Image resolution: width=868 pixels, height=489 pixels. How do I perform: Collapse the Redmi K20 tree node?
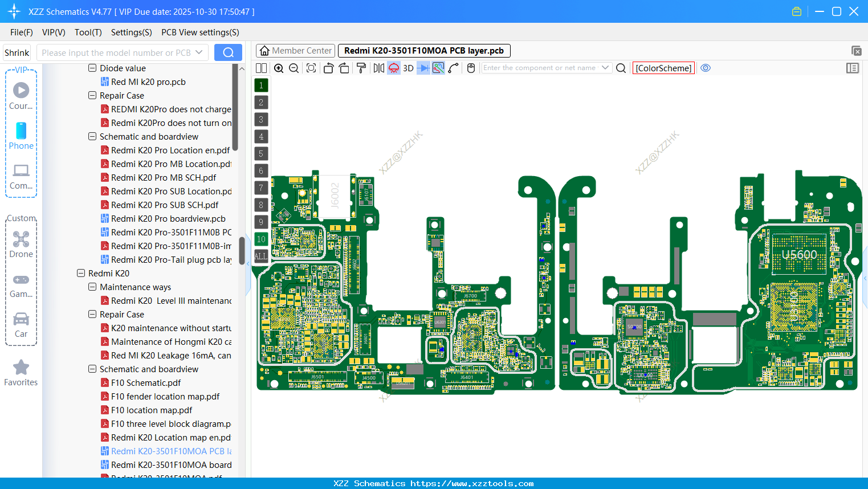[80, 273]
